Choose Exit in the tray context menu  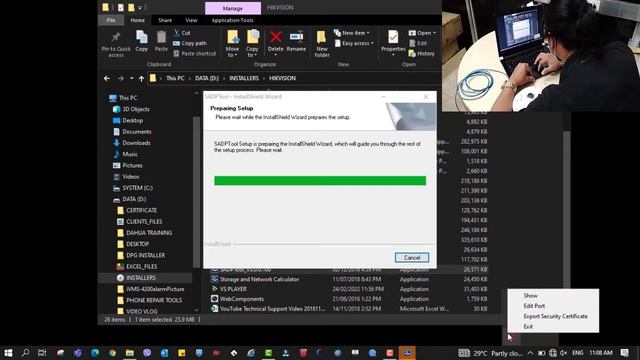[528, 327]
